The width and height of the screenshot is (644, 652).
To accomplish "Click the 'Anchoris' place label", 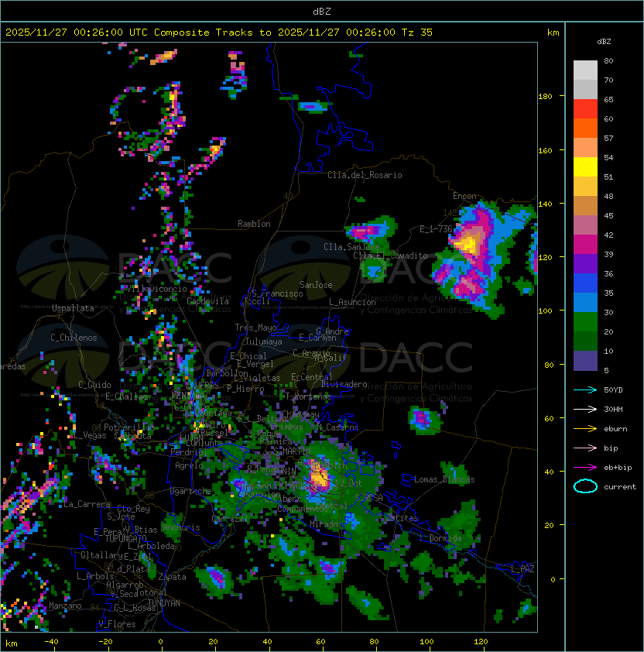I will 181,527.
